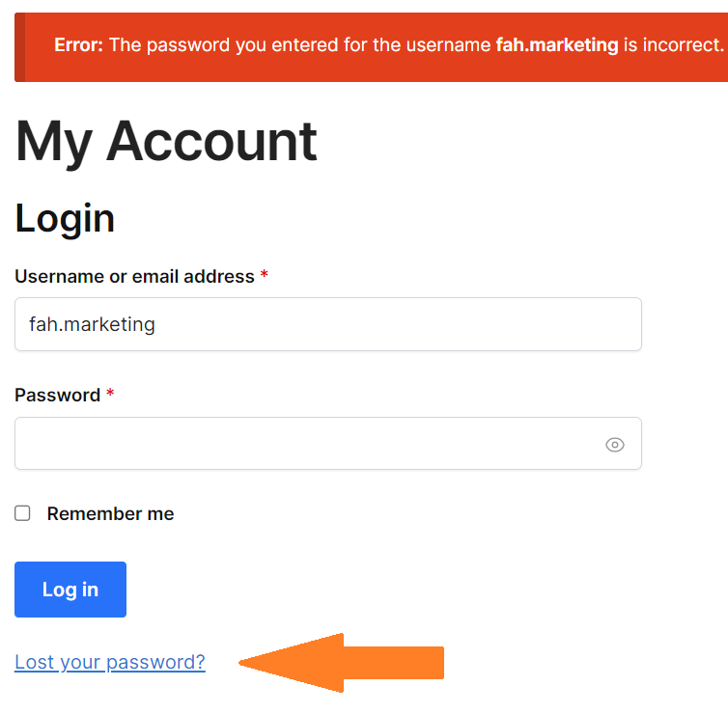Click the fah.marketing text in username field
Image resolution: width=728 pixels, height=714 pixels.
pyautogui.click(x=92, y=324)
